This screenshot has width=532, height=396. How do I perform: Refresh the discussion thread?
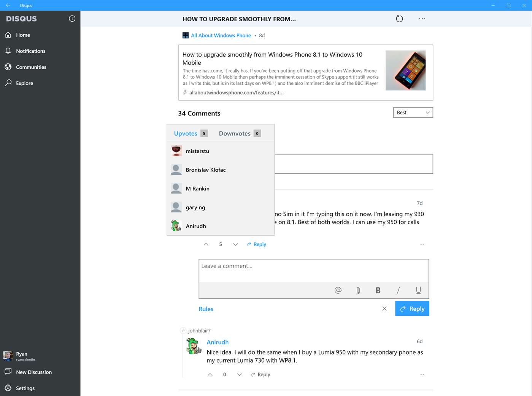click(399, 19)
